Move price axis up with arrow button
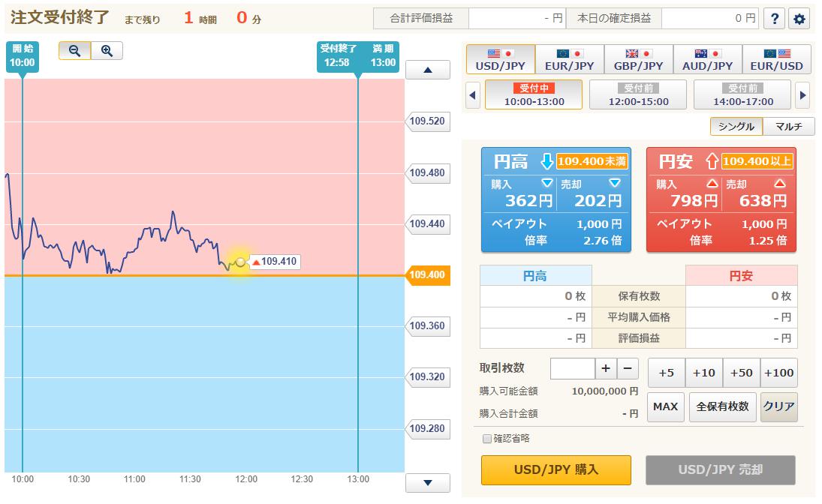The image size is (822, 504). coord(428,70)
